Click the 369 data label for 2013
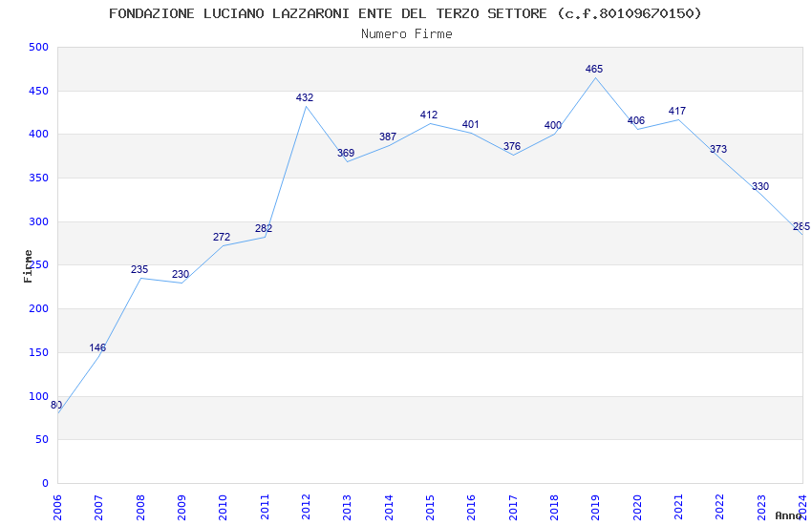Screen dimensions: 812x525 pyautogui.click(x=346, y=153)
